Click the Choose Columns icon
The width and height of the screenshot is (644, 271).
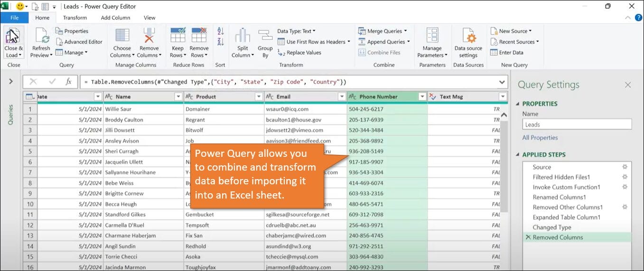[122, 37]
